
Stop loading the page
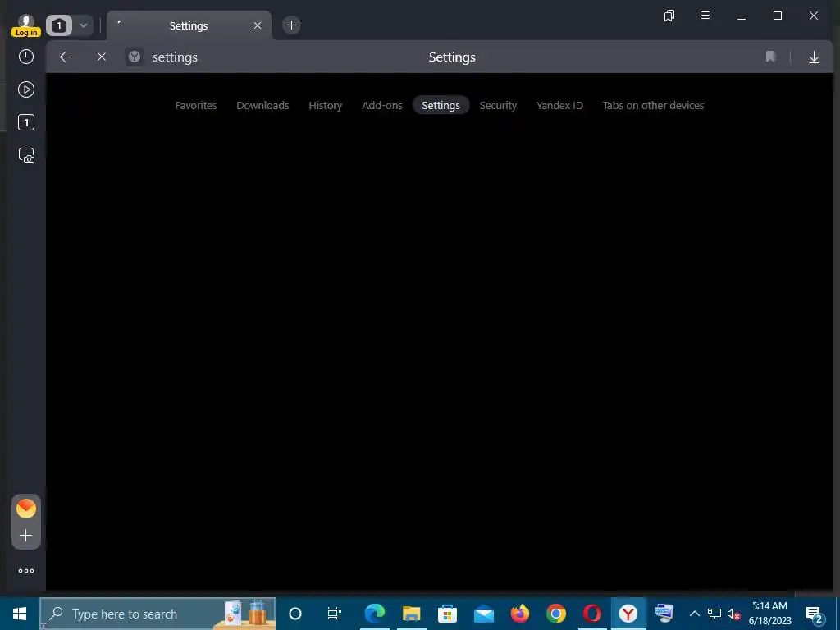point(101,57)
